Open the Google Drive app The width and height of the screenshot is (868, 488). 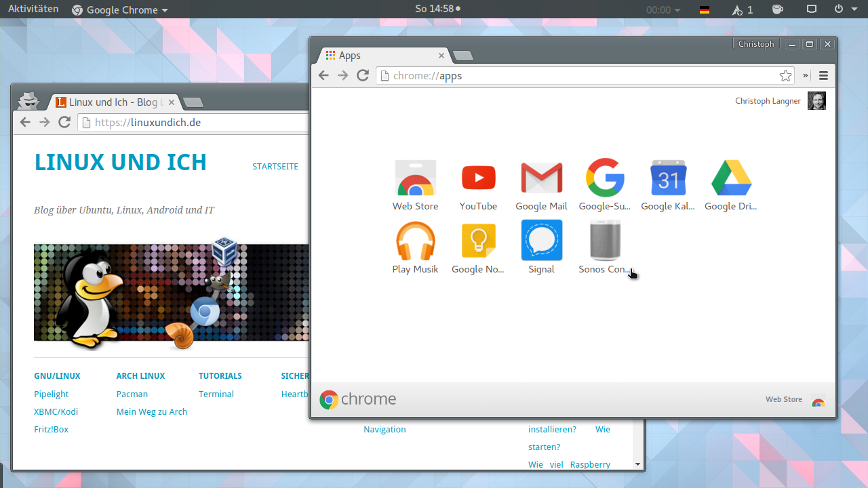[x=731, y=186]
